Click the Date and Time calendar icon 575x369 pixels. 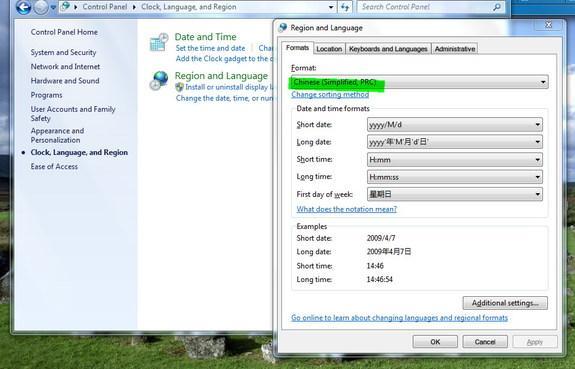pos(159,42)
